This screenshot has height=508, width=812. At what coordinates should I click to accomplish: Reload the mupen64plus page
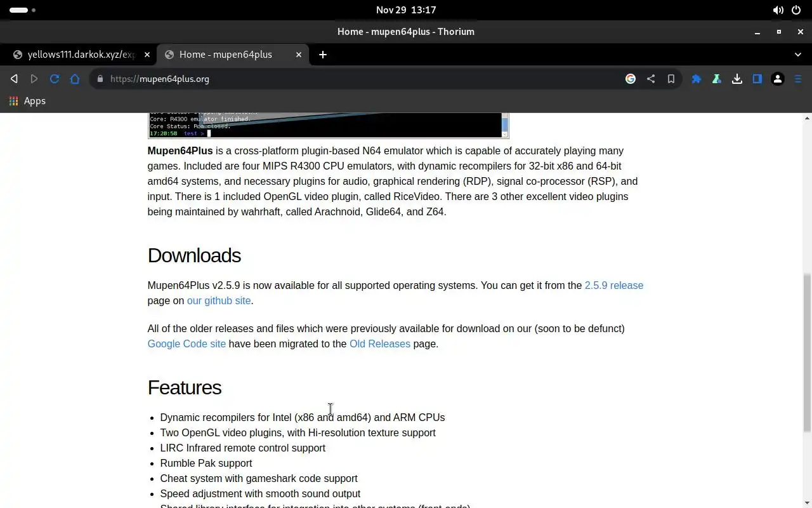(55, 79)
